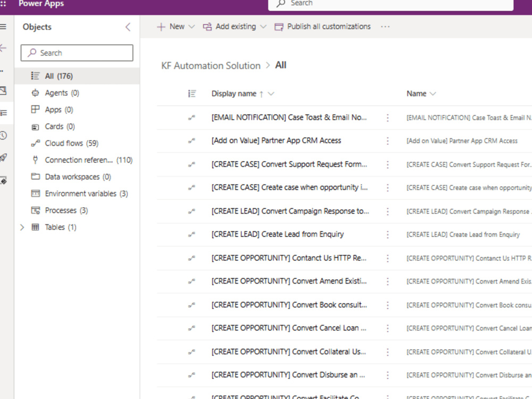Open [Add on Value] Partner App CRM Access flow

[276, 140]
